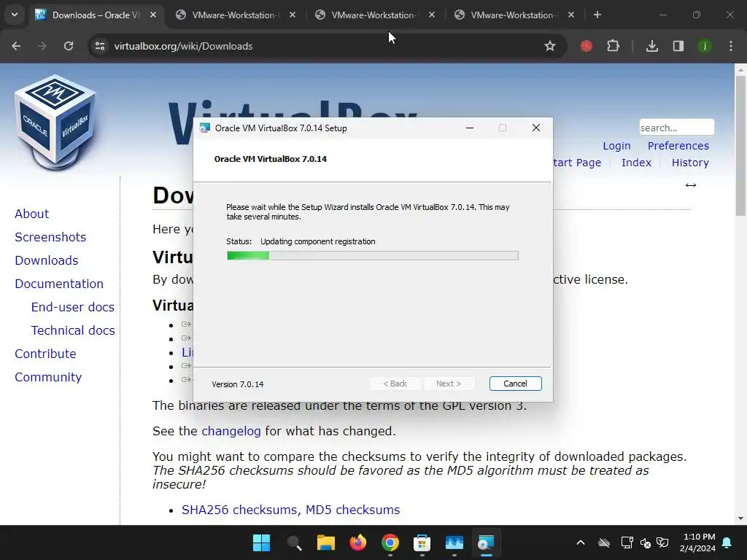
Task: Open File Explorer from taskbar
Action: (x=326, y=542)
